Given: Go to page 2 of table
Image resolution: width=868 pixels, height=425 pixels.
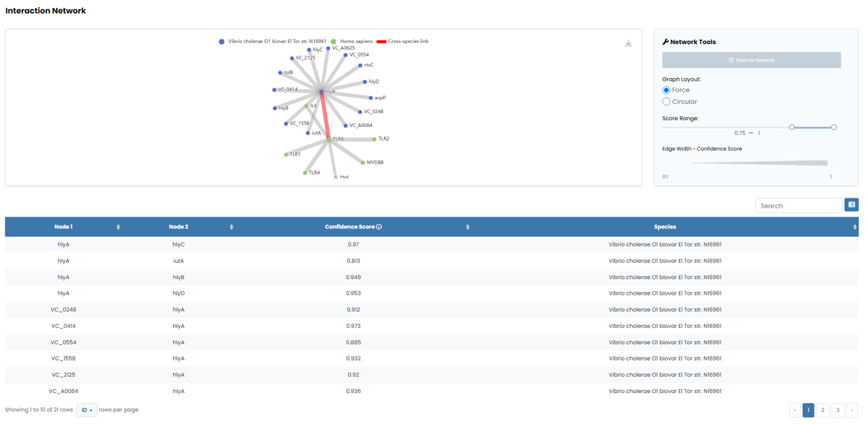Looking at the screenshot, I should 823,410.
